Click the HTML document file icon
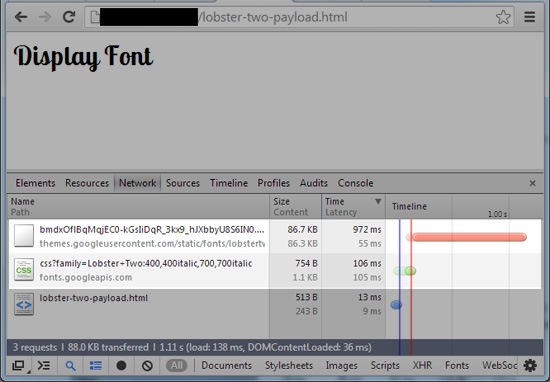 tap(24, 304)
